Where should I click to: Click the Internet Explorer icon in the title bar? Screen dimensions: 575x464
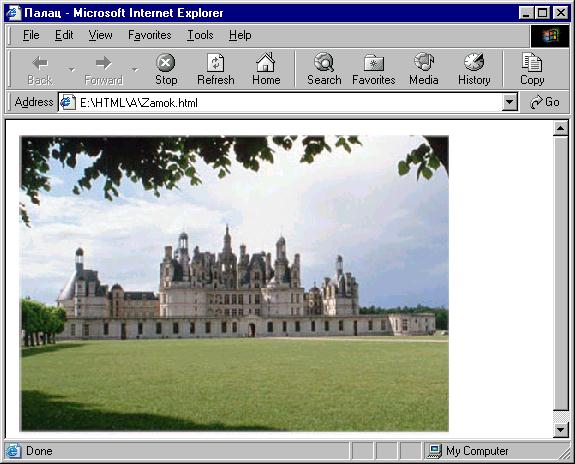(14, 13)
